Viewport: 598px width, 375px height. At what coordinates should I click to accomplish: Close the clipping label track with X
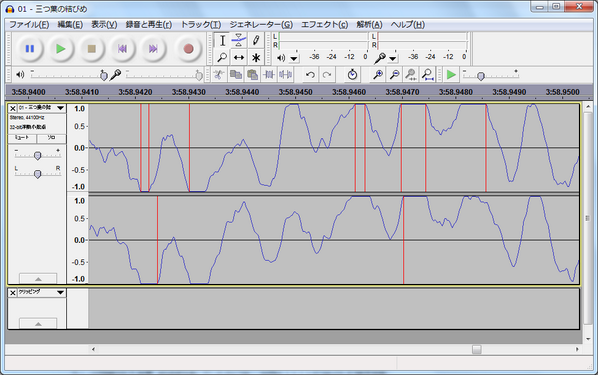(13, 293)
